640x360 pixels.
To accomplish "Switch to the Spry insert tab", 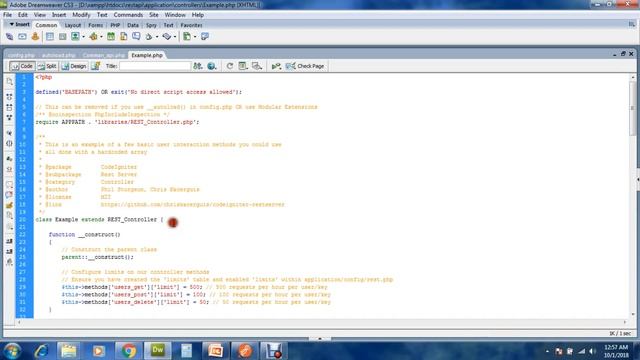I will click(151, 25).
